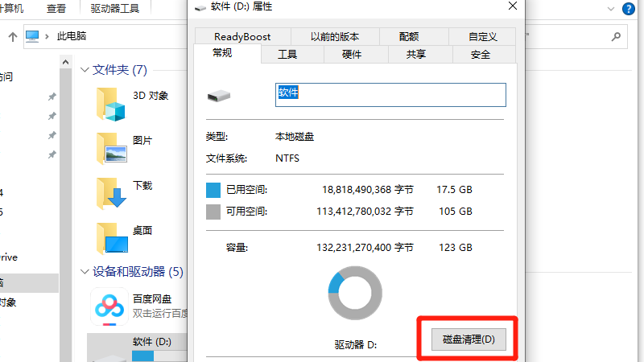Collapse the 设备和驱动器 (5) group
This screenshot has width=644, height=362.
85,272
